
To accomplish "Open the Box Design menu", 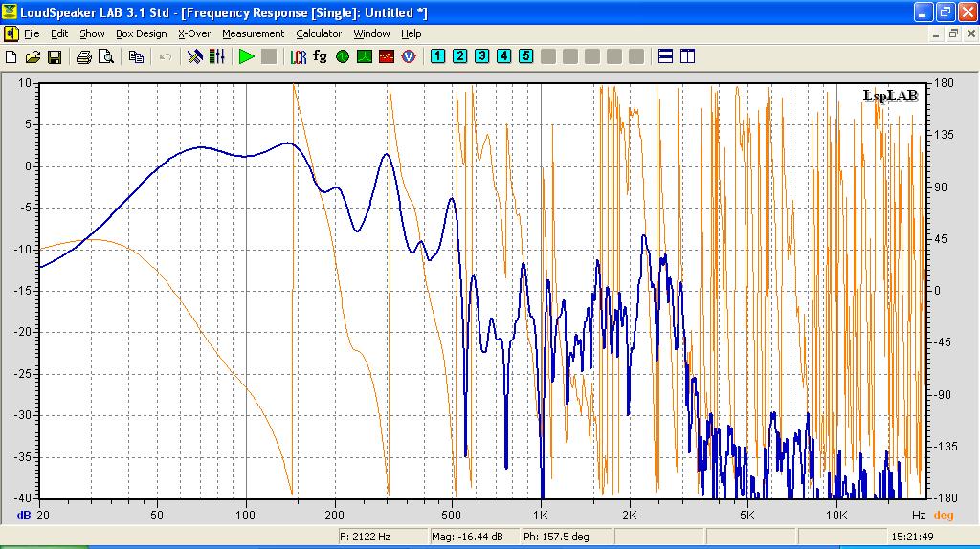I will 142,33.
